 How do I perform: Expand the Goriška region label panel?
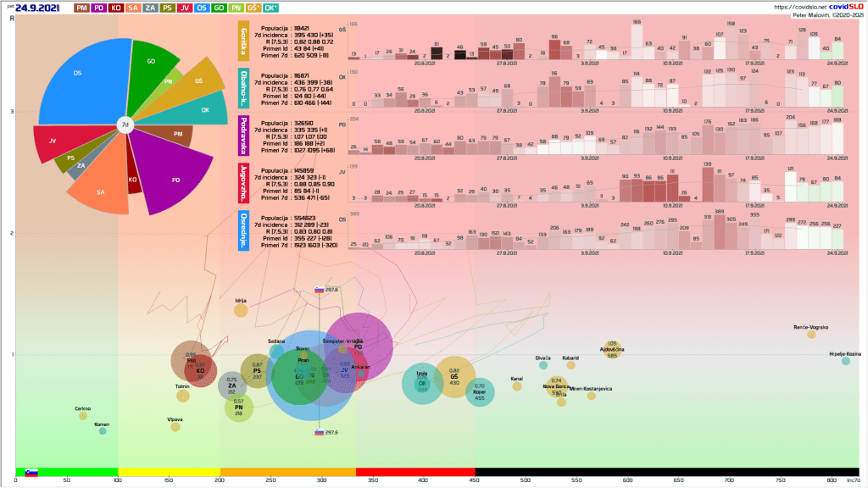tap(244, 41)
